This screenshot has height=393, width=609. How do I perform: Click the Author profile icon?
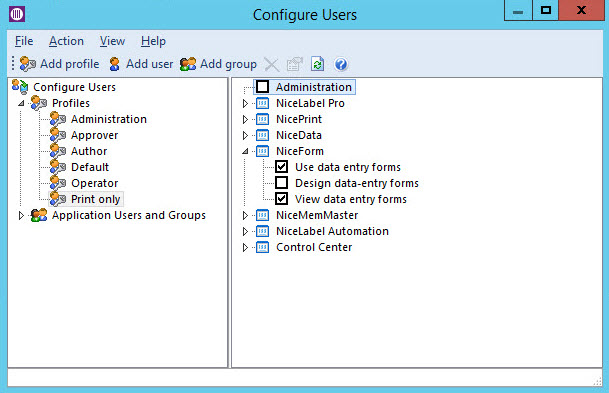[58, 151]
